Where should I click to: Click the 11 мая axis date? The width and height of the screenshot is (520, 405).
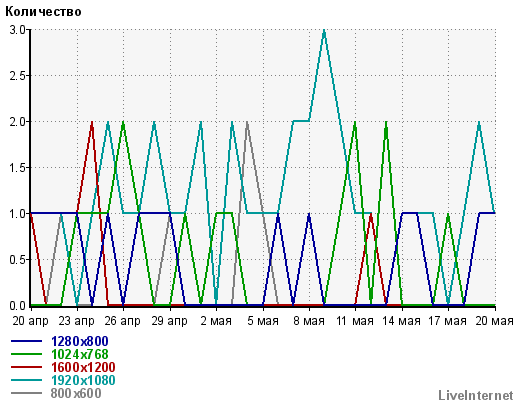coord(355,321)
